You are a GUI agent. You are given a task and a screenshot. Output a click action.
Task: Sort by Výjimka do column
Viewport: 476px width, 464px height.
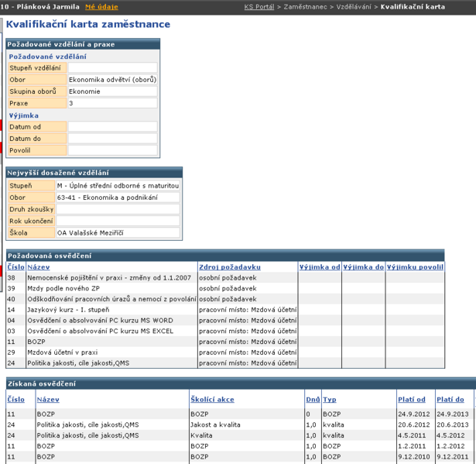tap(363, 266)
